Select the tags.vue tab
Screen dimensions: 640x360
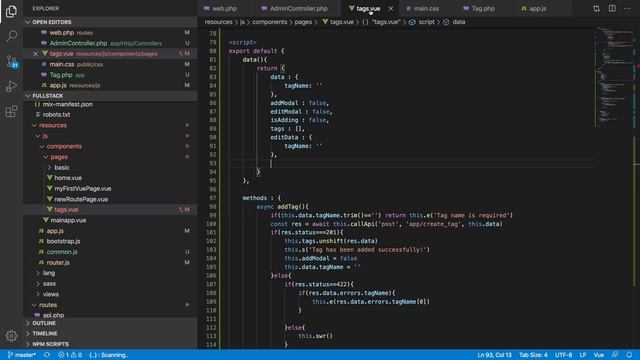(368, 8)
